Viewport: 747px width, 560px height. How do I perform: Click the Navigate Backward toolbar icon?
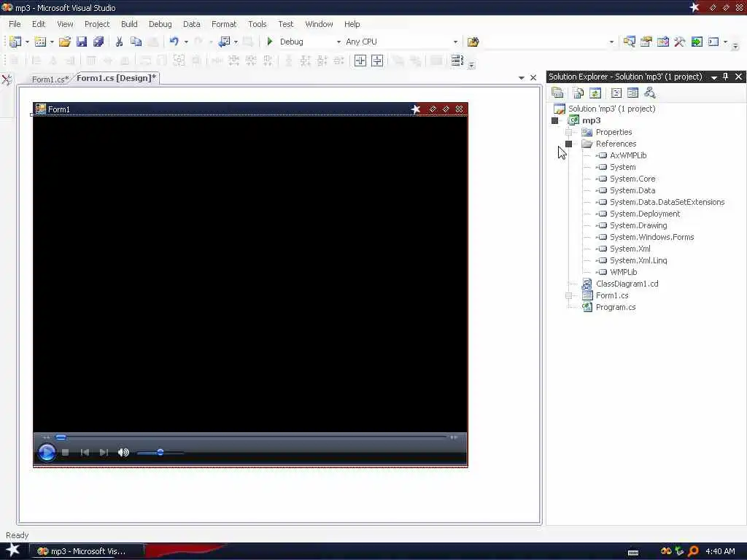(224, 42)
